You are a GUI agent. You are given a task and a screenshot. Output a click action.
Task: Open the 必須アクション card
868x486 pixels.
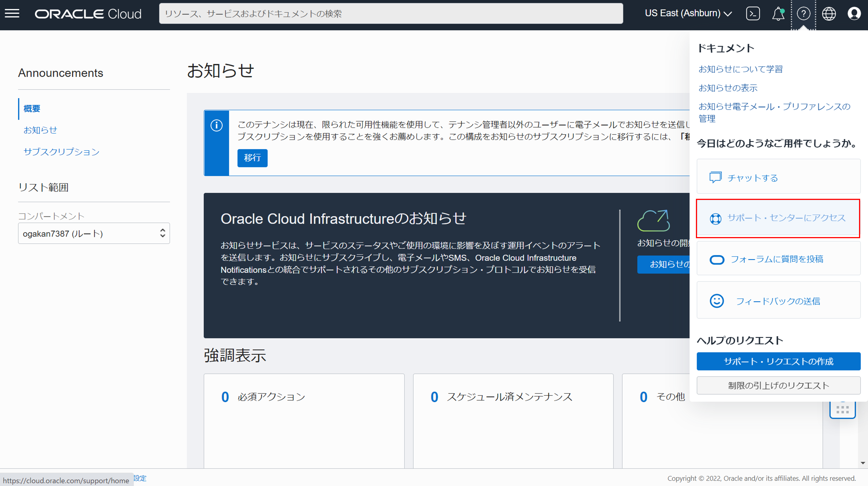click(304, 421)
